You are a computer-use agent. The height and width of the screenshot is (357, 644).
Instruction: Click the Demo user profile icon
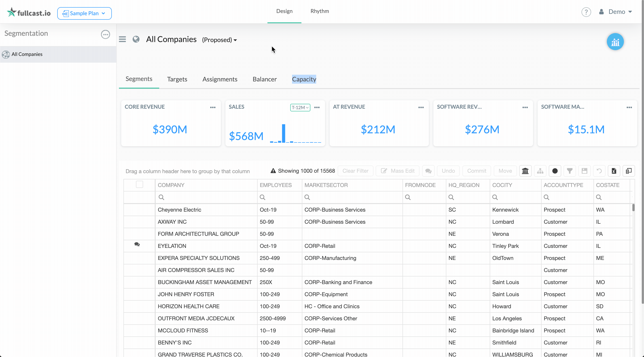coord(601,12)
